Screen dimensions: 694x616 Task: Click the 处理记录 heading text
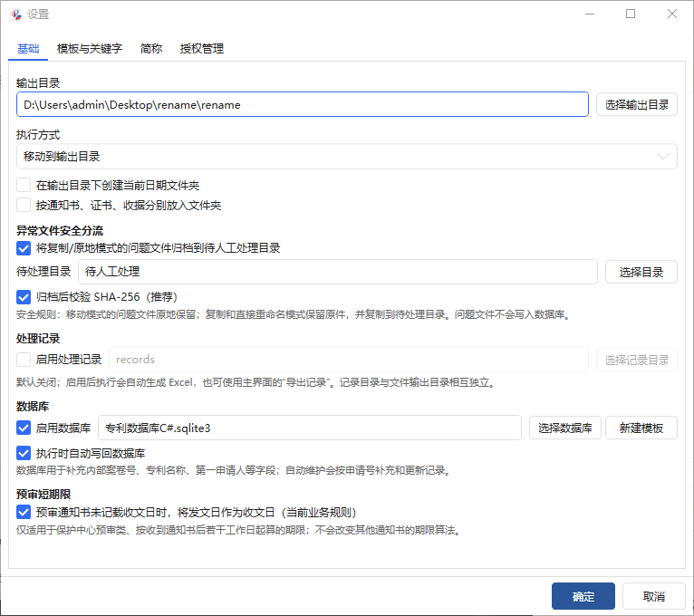(38, 339)
